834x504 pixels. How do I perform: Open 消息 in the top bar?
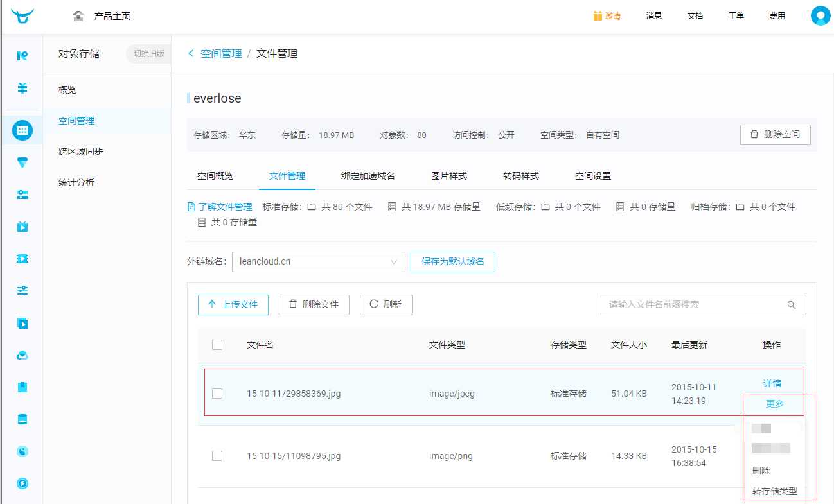pos(654,15)
